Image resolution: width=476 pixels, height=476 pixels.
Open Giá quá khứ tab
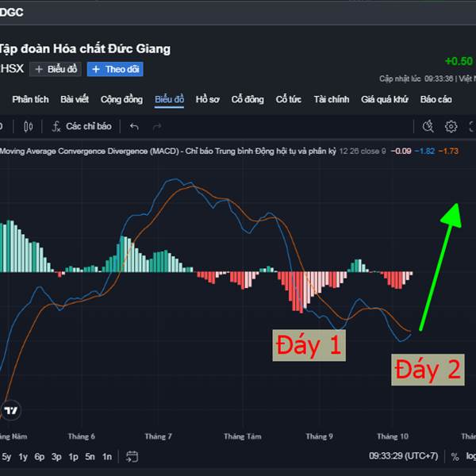[385, 100]
